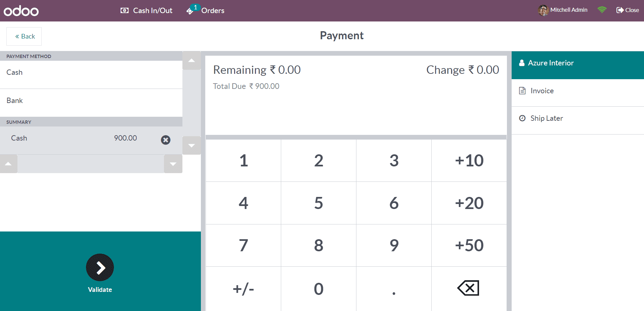Toggle the Invoice option
This screenshot has width=644, height=311.
(577, 91)
